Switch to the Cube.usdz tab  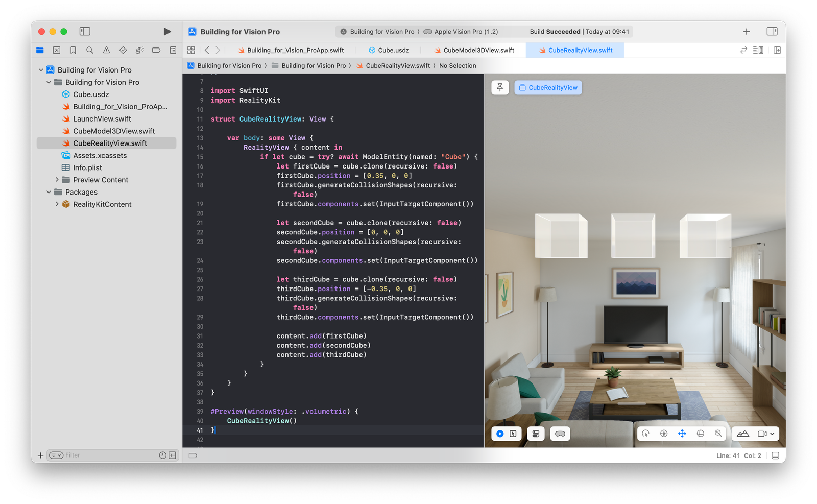(x=390, y=50)
